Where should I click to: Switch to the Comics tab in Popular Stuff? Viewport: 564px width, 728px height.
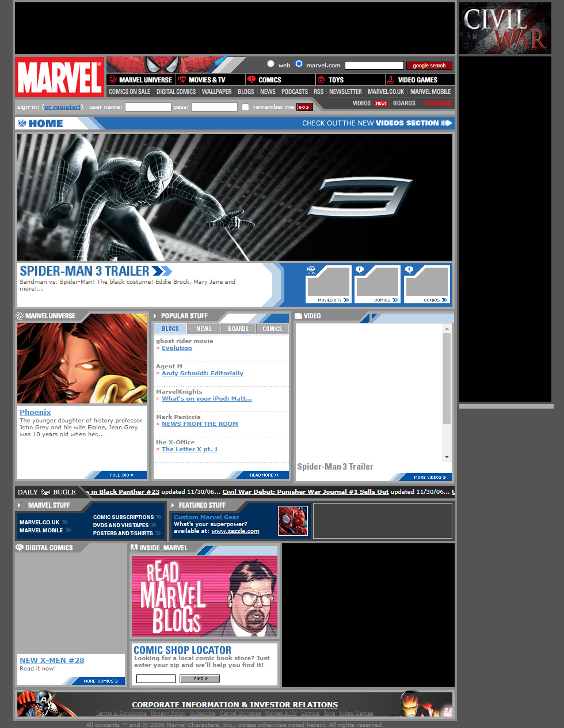(x=272, y=329)
